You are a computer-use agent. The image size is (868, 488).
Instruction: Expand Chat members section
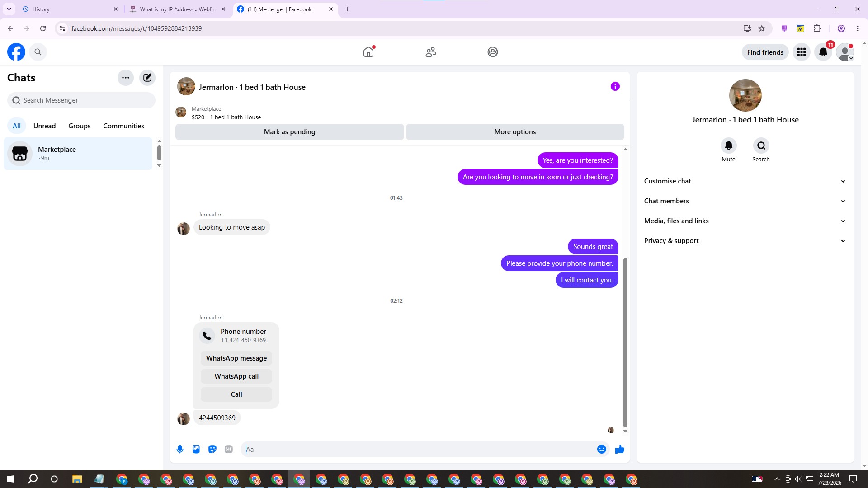745,201
